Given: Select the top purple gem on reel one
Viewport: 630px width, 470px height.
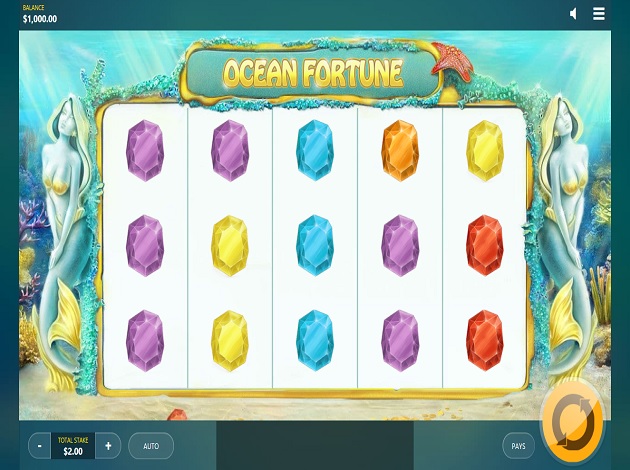Looking at the screenshot, I should (145, 150).
